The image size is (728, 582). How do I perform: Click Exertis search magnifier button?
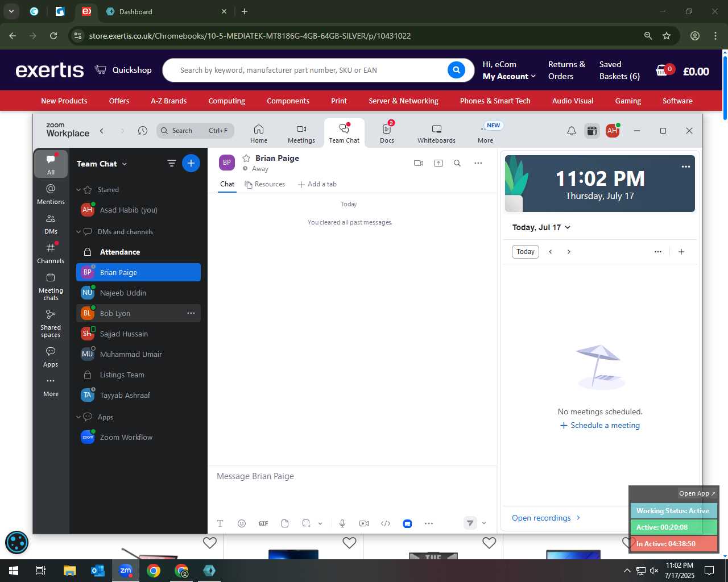[456, 70]
